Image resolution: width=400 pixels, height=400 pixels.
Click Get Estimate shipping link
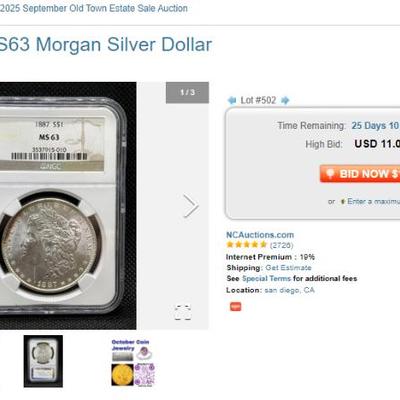(x=288, y=268)
